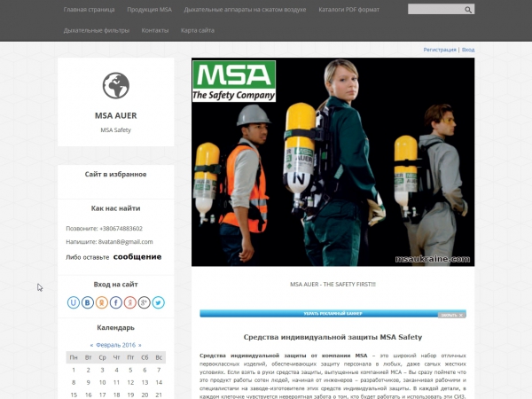
Task: Click the Сайт в избранное heading
Action: [115, 175]
